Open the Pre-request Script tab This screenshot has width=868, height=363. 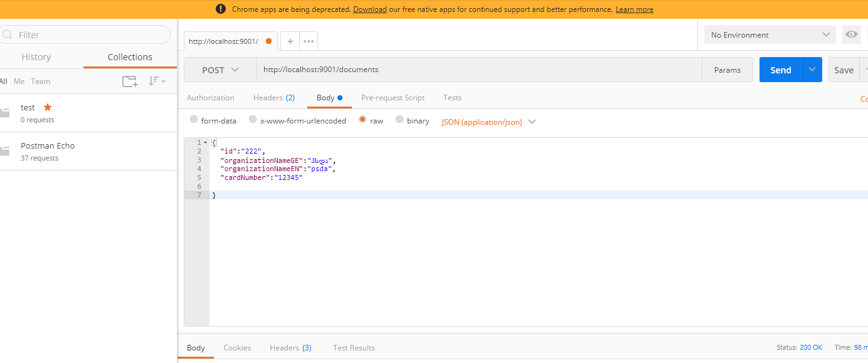(x=393, y=98)
